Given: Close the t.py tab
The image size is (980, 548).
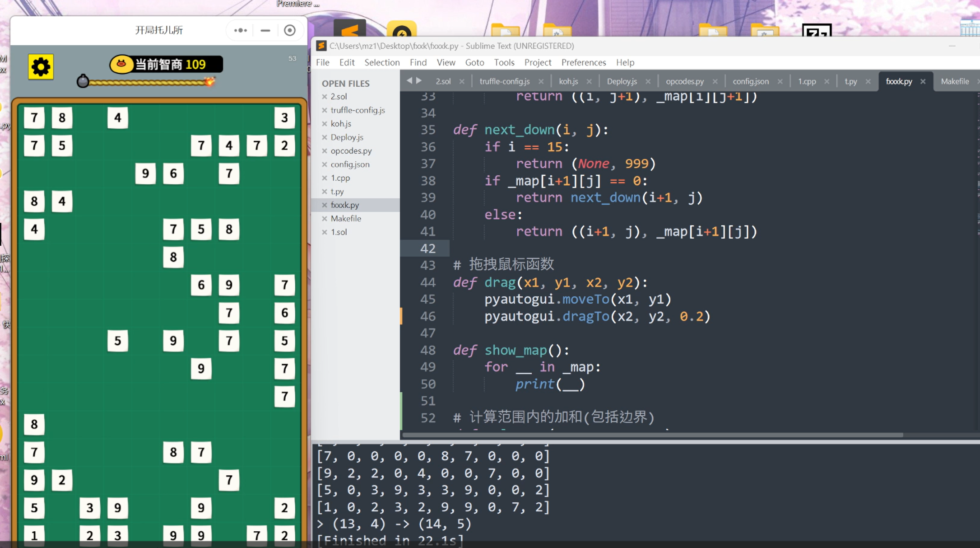Looking at the screenshot, I should pyautogui.click(x=868, y=81).
